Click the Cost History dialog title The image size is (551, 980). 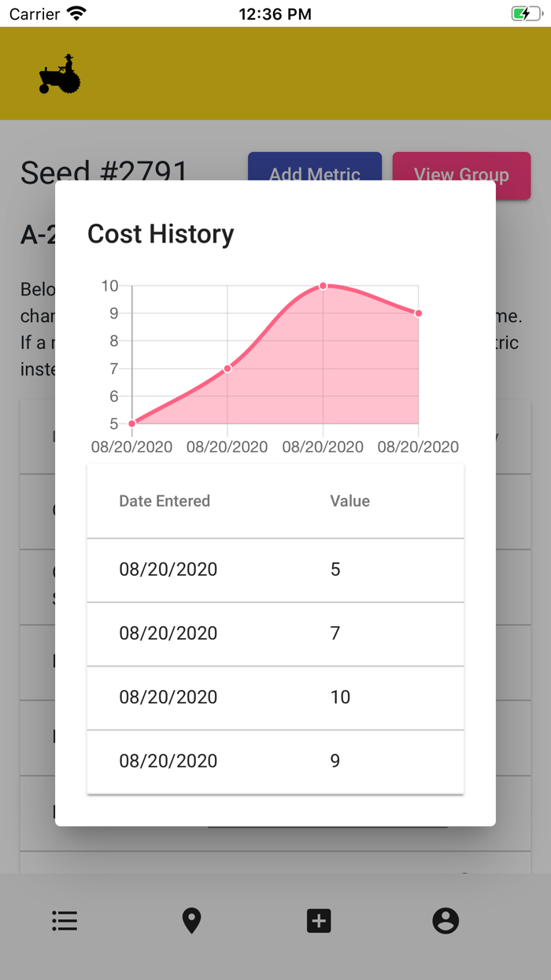(161, 234)
